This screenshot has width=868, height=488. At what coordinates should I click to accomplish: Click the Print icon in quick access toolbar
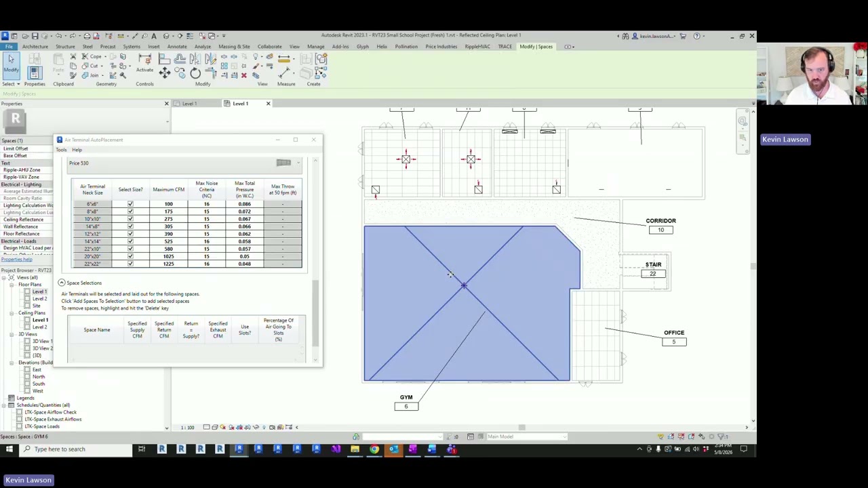click(x=87, y=36)
